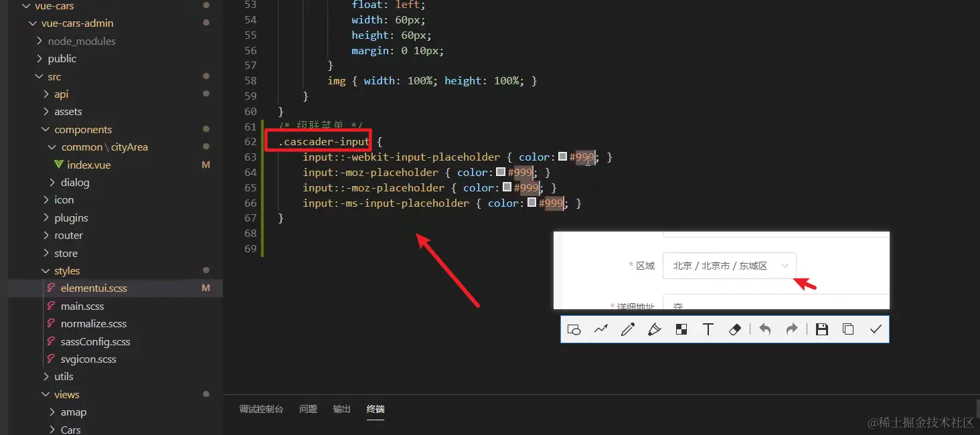This screenshot has height=435, width=980.
Task: Click the sass icon beside main.scss
Action: pyautogui.click(x=52, y=306)
